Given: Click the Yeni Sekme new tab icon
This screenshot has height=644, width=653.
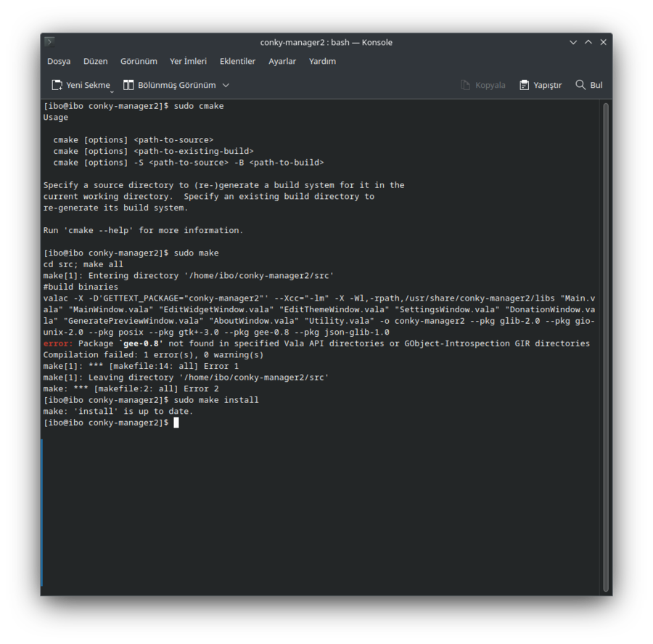Looking at the screenshot, I should (57, 85).
